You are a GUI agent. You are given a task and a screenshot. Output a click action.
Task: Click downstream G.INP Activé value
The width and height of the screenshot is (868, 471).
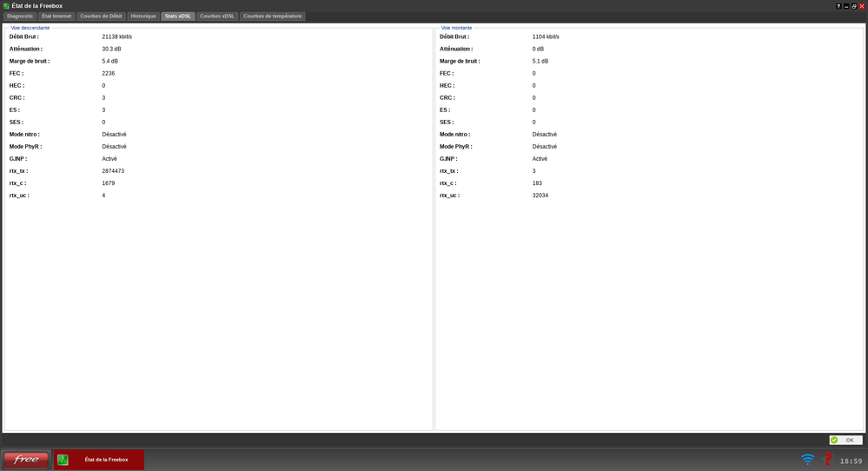(x=109, y=159)
